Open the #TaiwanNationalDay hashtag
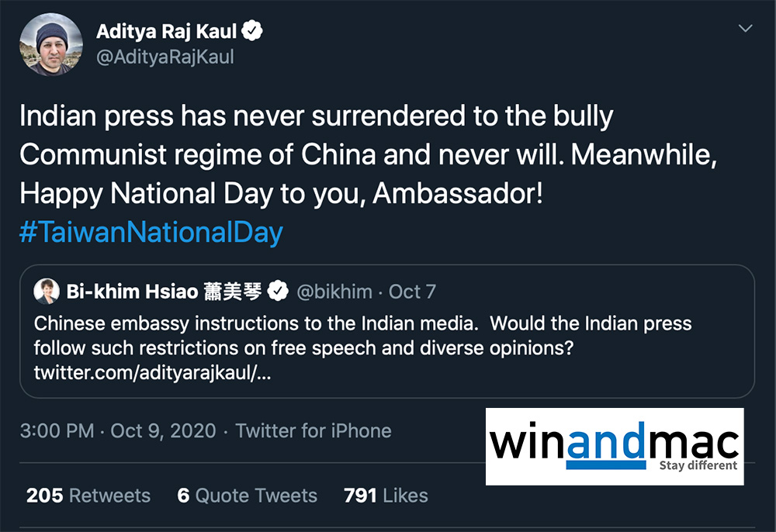 point(151,233)
